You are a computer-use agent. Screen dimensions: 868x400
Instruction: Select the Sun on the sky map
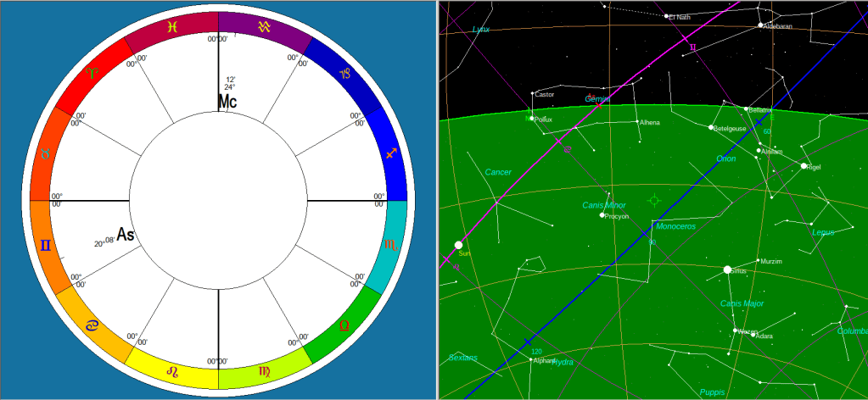459,245
